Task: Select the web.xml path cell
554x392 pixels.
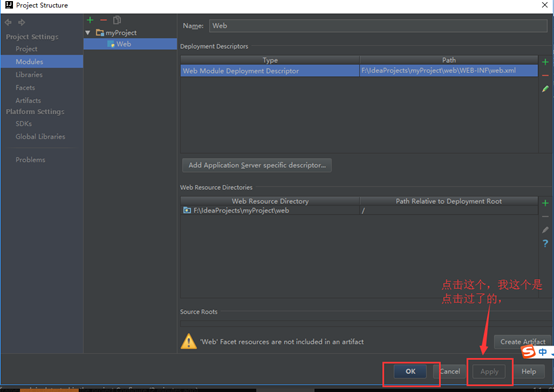Action: 449,71
